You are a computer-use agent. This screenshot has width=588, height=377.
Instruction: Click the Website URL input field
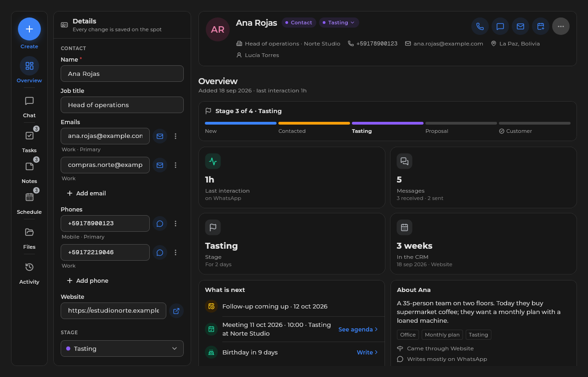[x=113, y=311]
